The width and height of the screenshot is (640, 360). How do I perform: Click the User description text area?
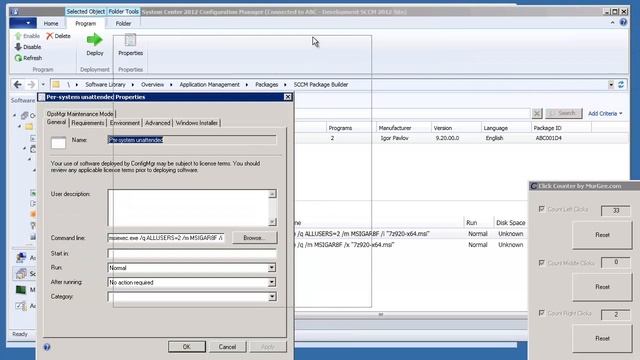(188, 207)
